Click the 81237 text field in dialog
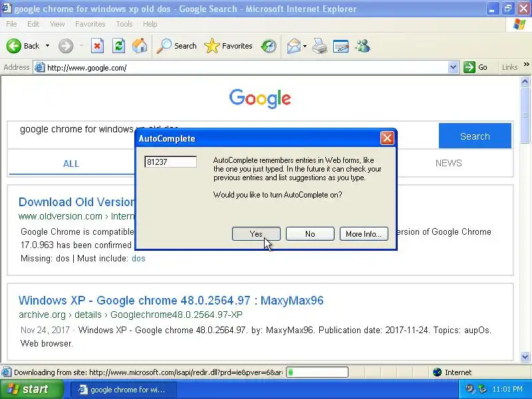The height and width of the screenshot is (399, 532). [x=171, y=162]
